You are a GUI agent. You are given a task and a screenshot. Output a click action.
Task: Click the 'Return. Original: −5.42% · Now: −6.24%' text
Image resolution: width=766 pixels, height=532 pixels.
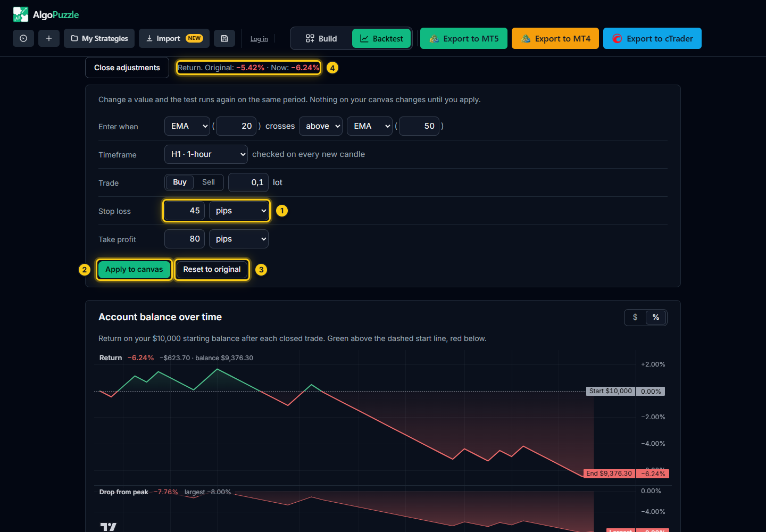tap(248, 68)
